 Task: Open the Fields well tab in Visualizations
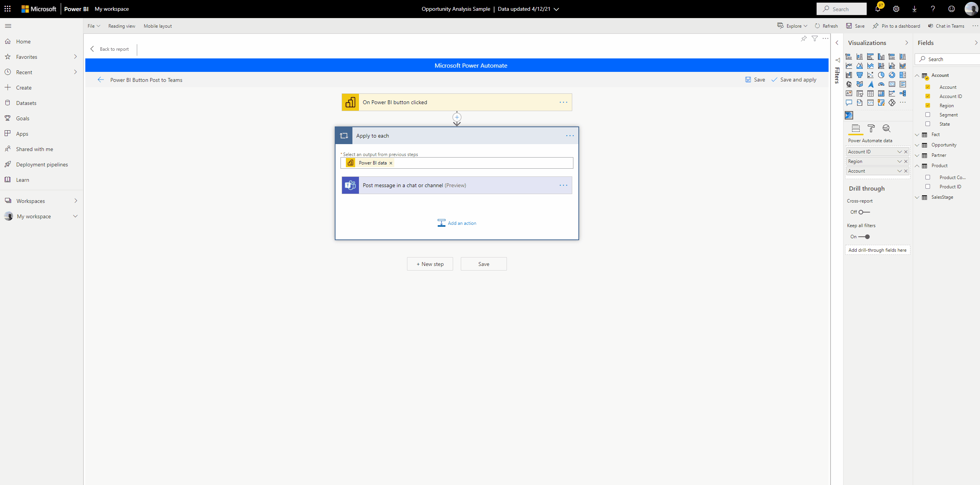[x=856, y=128]
